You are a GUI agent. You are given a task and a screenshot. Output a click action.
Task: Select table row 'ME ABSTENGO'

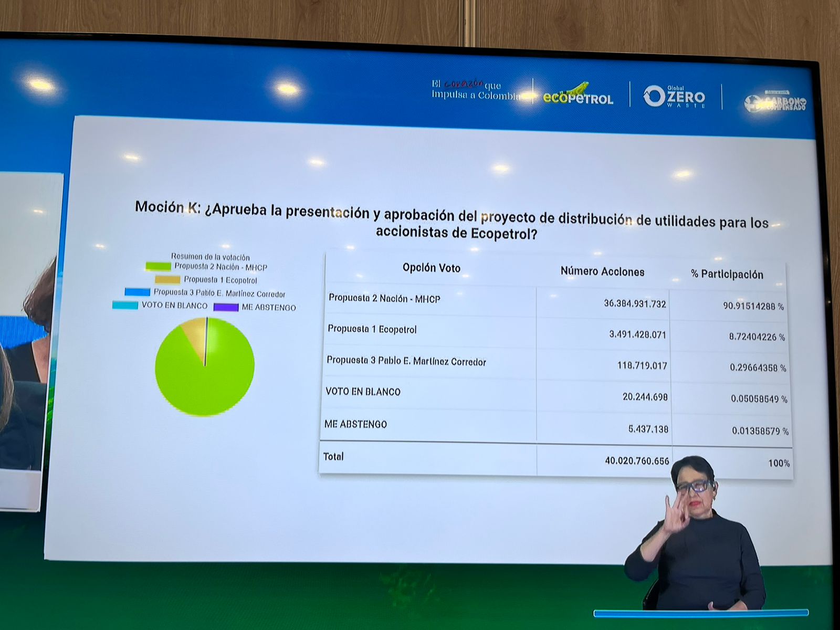555,426
